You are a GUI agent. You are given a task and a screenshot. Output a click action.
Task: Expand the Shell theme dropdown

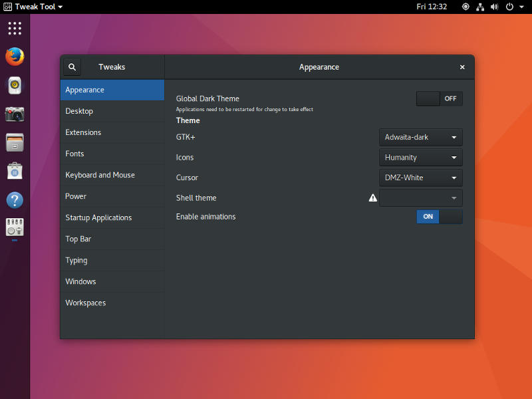pos(420,198)
